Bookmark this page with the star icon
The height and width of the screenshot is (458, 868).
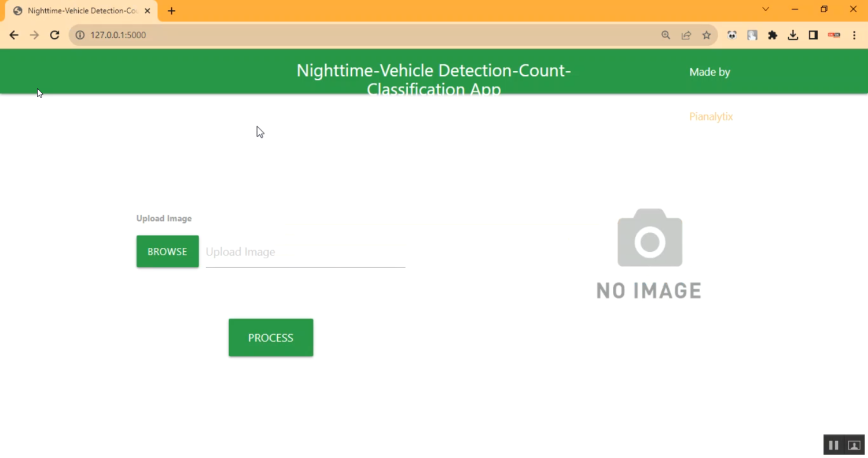click(x=707, y=35)
